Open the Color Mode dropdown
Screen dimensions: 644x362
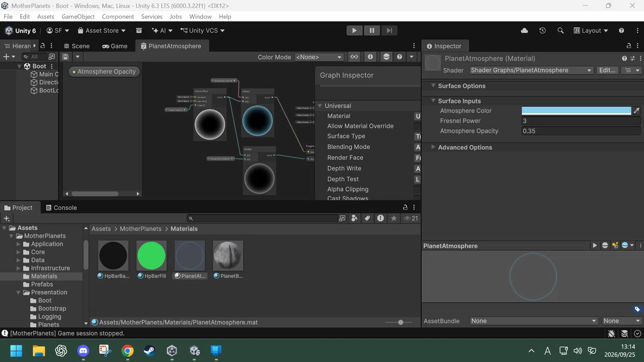click(319, 57)
